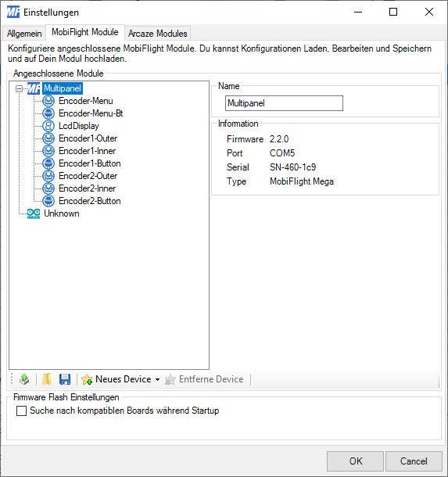This screenshot has height=477, width=448.
Task: Click the button icon beside Encoder2-Button
Action: click(x=48, y=201)
